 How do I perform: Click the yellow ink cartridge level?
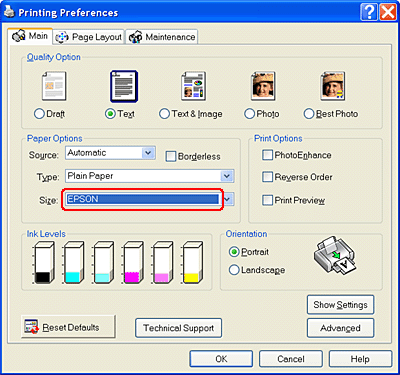click(193, 263)
